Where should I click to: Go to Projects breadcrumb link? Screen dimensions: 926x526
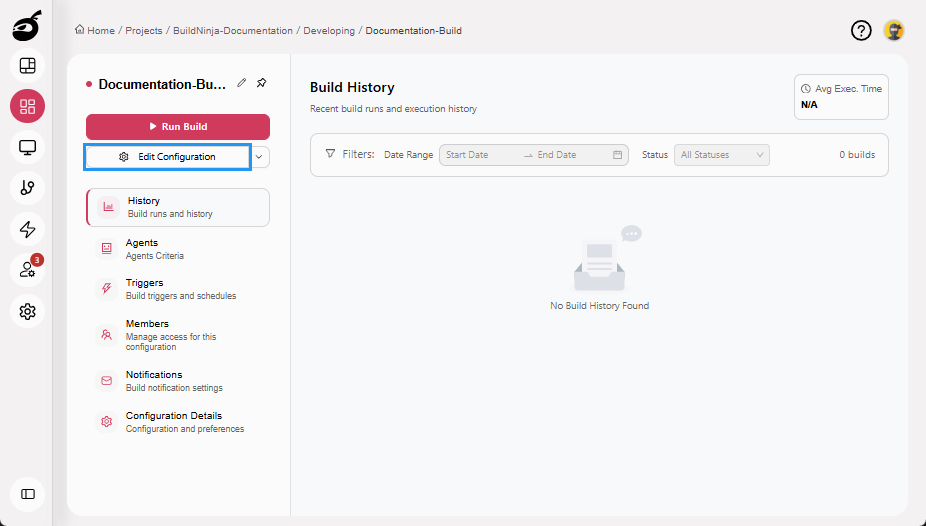pyautogui.click(x=144, y=31)
